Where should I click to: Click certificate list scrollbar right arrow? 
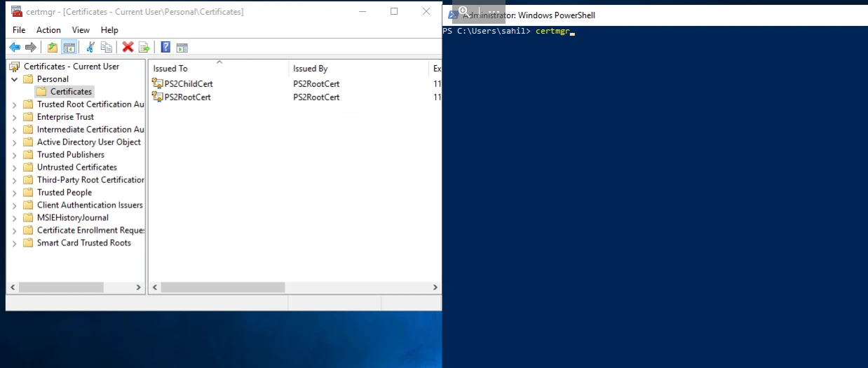click(x=435, y=287)
